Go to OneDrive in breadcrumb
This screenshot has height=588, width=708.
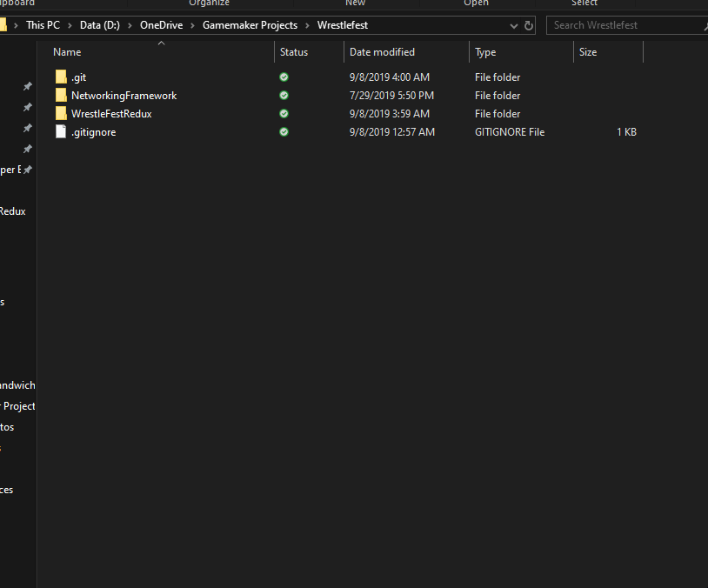pyautogui.click(x=161, y=25)
